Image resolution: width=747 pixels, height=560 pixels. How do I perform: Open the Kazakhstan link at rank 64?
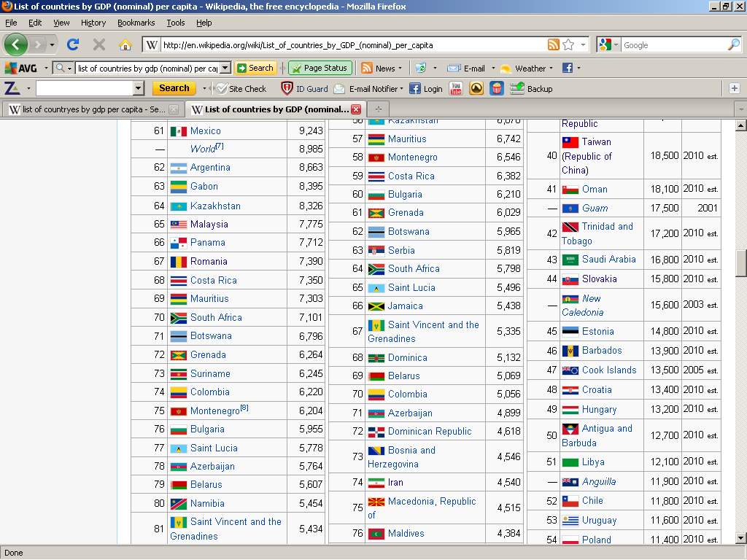point(215,206)
